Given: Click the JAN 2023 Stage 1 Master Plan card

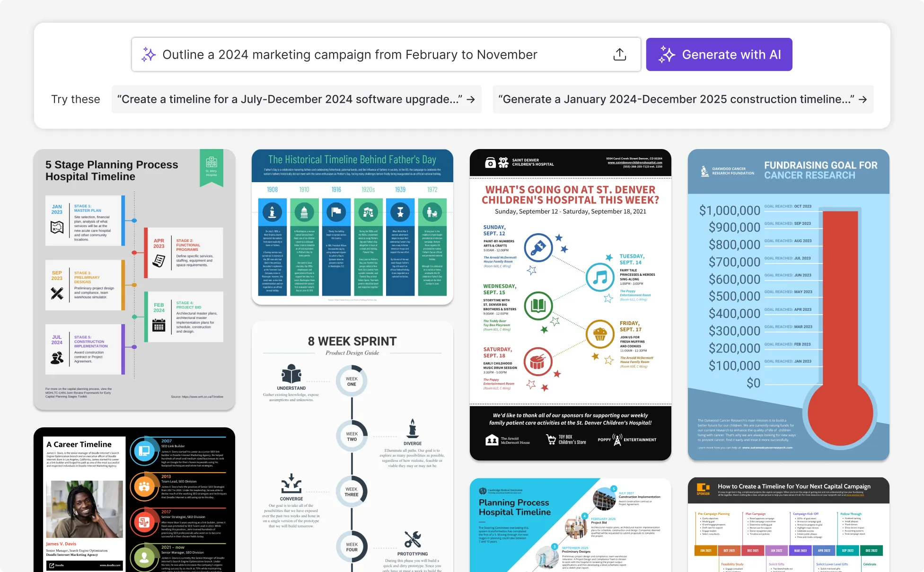Looking at the screenshot, I should tap(85, 220).
